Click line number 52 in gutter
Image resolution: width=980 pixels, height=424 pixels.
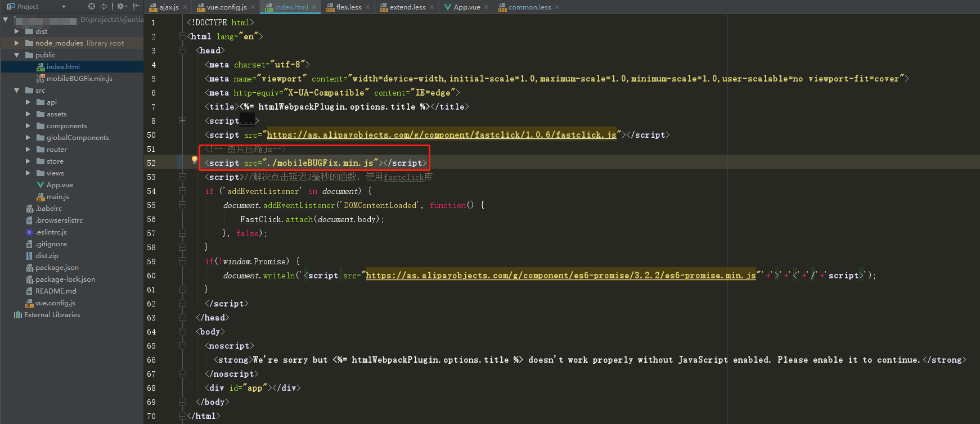(151, 163)
